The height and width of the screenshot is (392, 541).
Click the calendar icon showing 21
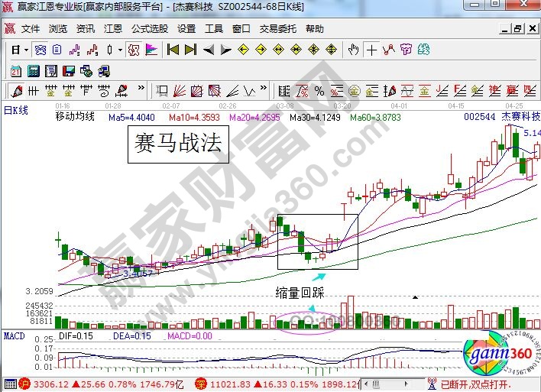click(16, 71)
